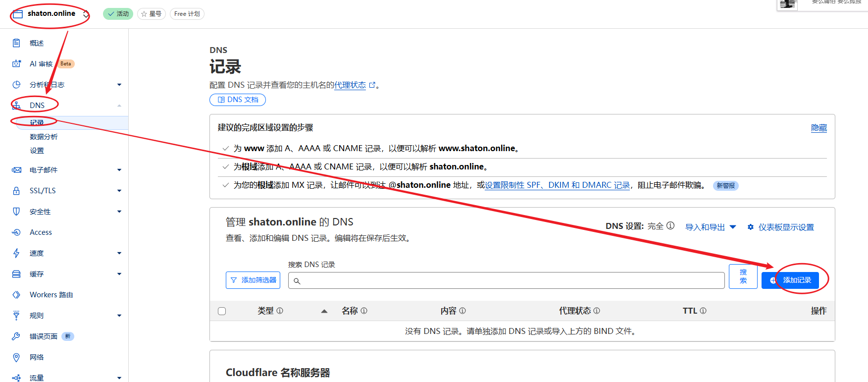This screenshot has width=868, height=382.
Task: Click the 隐藏 link
Action: [819, 128]
